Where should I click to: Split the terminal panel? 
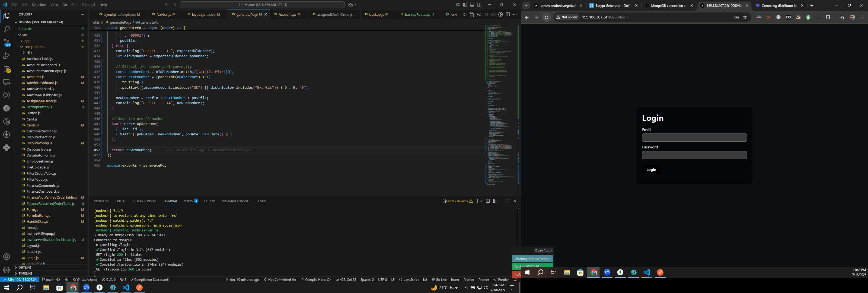[488, 201]
